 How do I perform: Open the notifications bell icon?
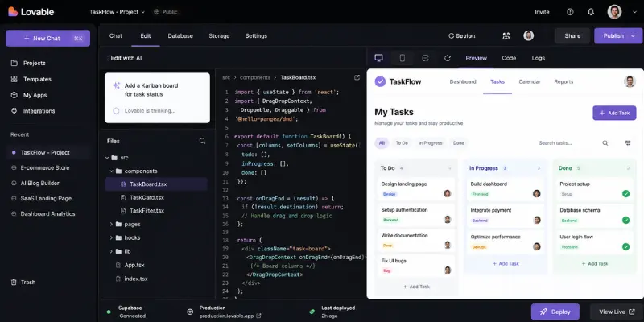[591, 12]
